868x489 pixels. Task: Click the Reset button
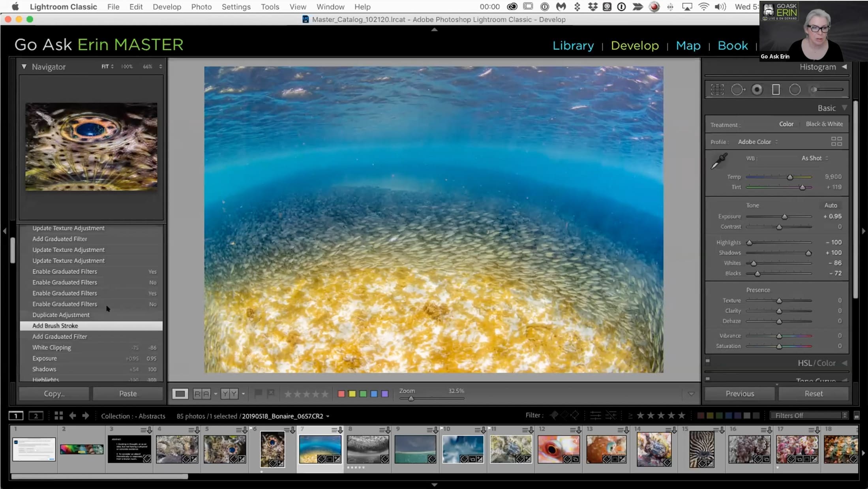click(x=814, y=394)
